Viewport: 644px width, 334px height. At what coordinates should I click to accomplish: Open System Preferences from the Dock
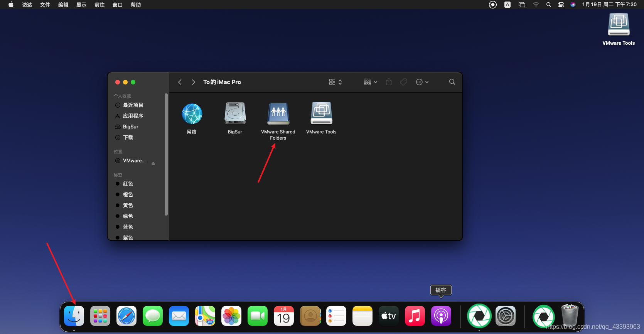point(506,316)
